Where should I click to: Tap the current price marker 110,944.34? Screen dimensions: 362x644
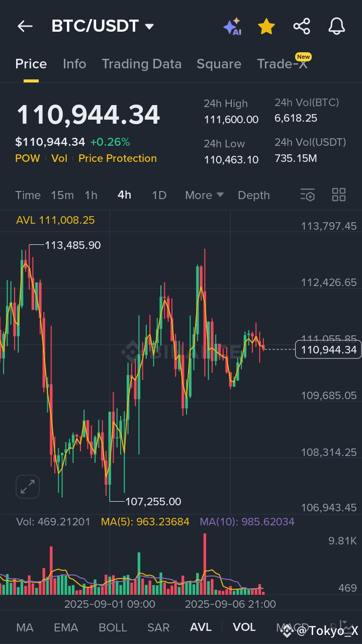tap(328, 349)
